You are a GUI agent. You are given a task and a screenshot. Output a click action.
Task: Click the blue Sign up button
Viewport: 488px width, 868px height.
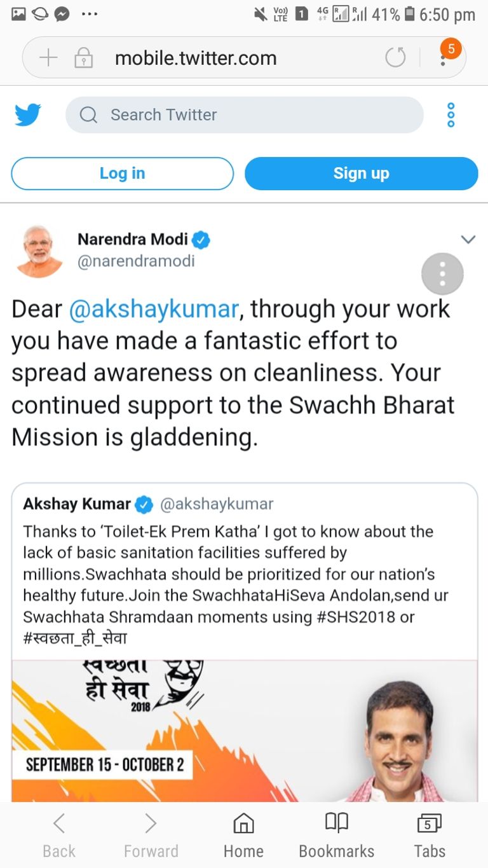[x=361, y=174]
